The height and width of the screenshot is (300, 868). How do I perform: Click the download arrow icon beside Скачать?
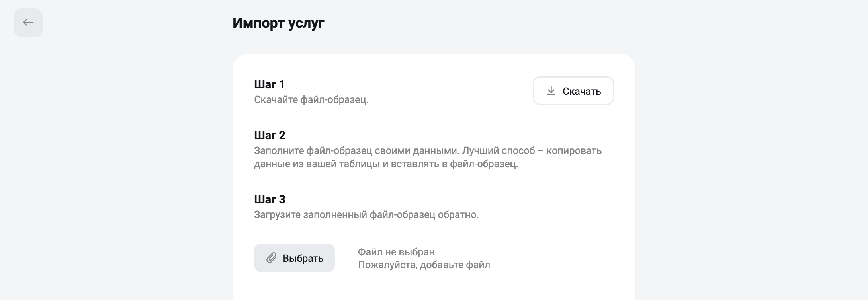pos(551,91)
